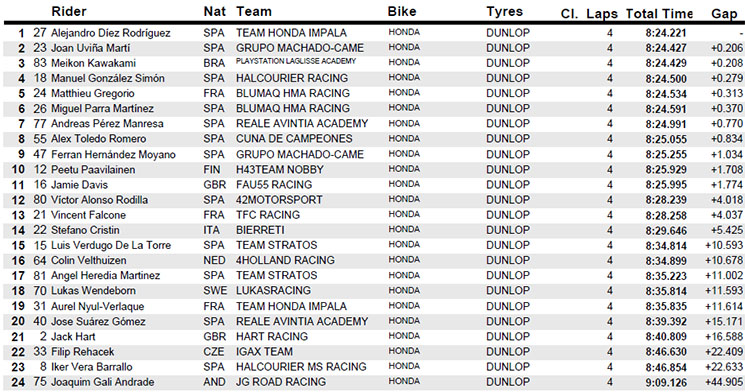Select rider Peetu Paavilainen
The image size is (745, 392).
[x=93, y=170]
